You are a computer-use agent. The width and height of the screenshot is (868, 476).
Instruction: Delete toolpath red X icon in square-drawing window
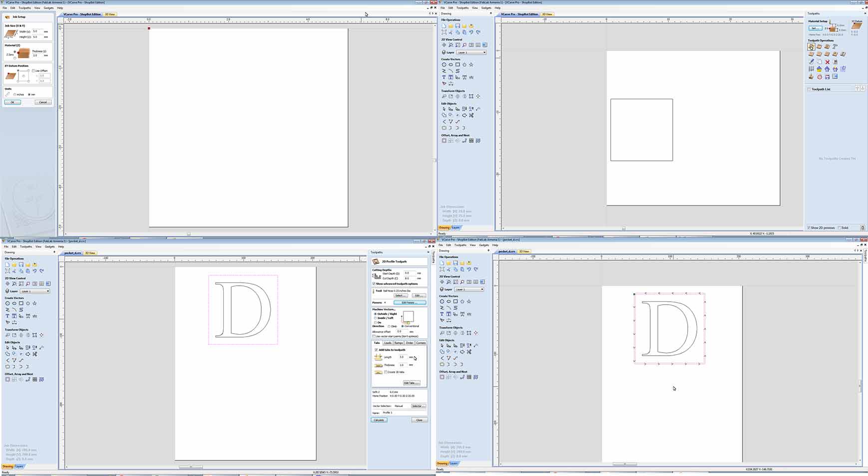pos(827,62)
